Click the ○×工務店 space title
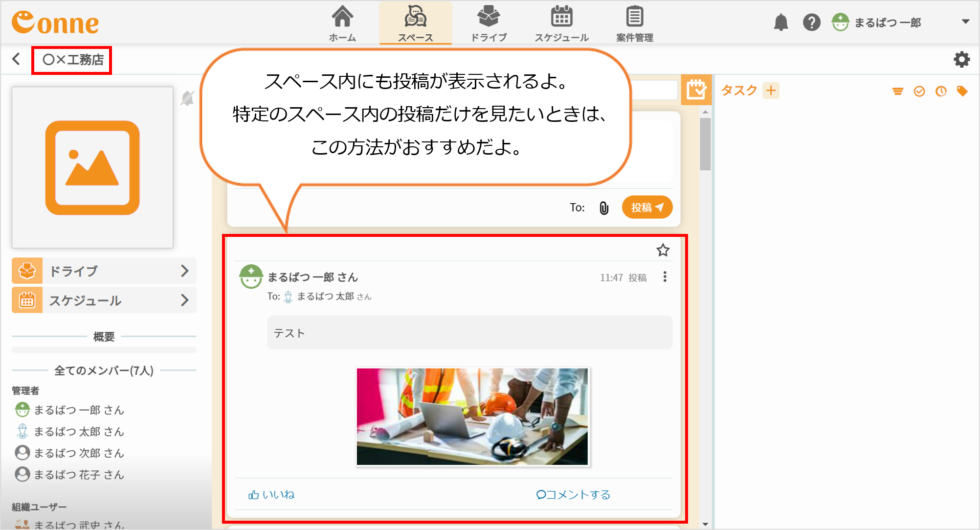Image resolution: width=980 pixels, height=530 pixels. [x=73, y=60]
